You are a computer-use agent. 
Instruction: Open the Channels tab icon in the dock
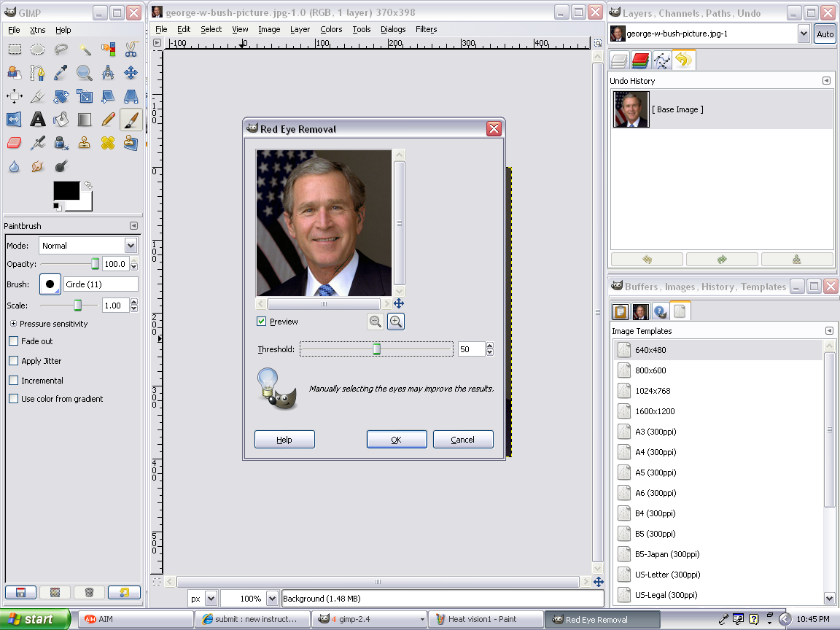pos(640,61)
